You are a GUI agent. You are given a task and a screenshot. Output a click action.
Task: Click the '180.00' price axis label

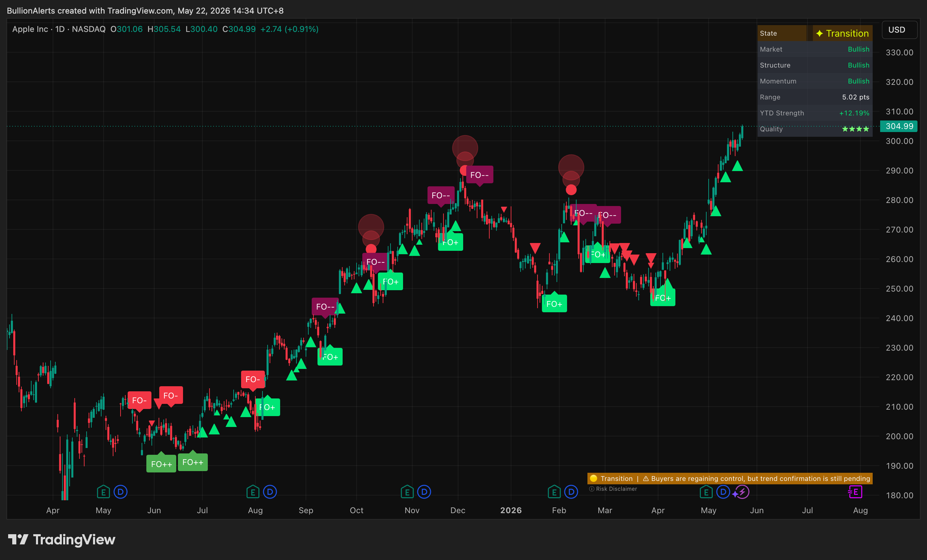point(899,495)
